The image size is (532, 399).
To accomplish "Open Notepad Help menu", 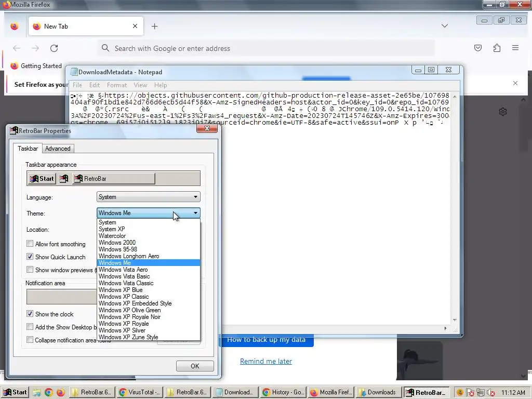I will [x=161, y=85].
